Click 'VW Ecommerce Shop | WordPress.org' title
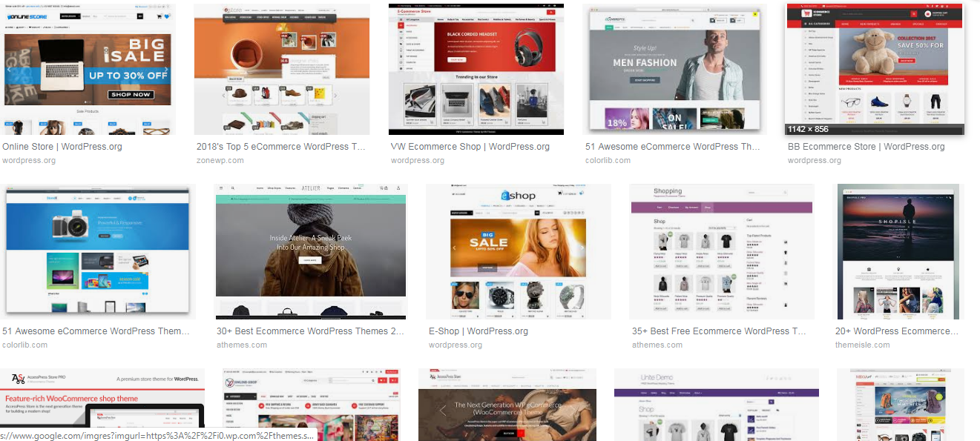Screen dimensions: 980x441 (470, 147)
